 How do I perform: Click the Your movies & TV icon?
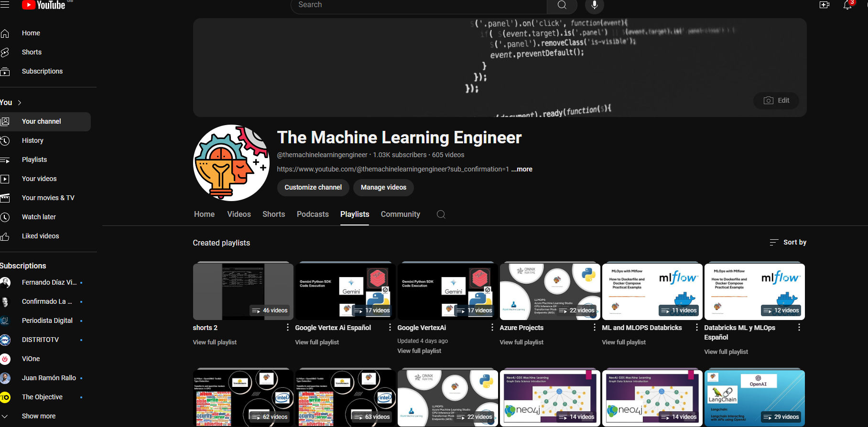coord(5,198)
